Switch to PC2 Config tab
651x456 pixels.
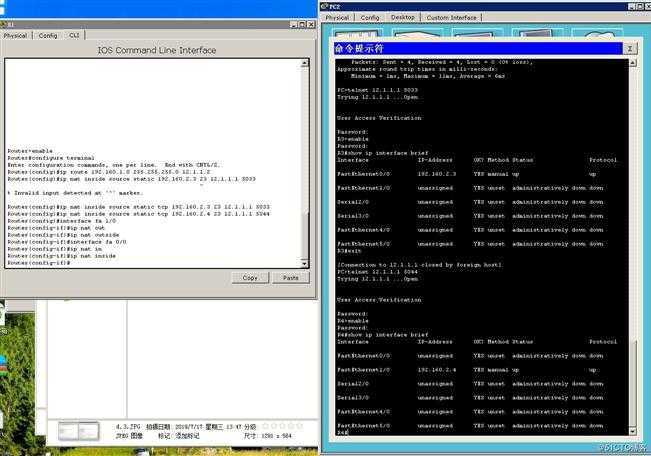point(370,18)
